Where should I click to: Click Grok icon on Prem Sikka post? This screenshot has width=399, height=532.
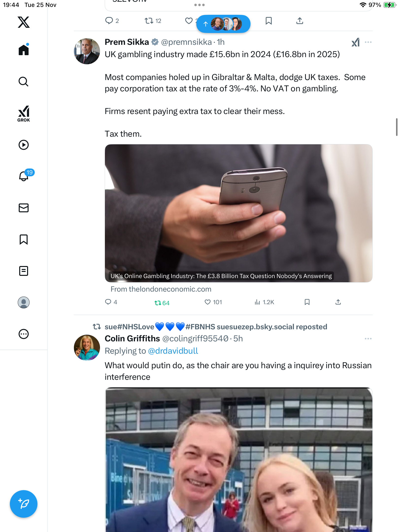pyautogui.click(x=355, y=42)
